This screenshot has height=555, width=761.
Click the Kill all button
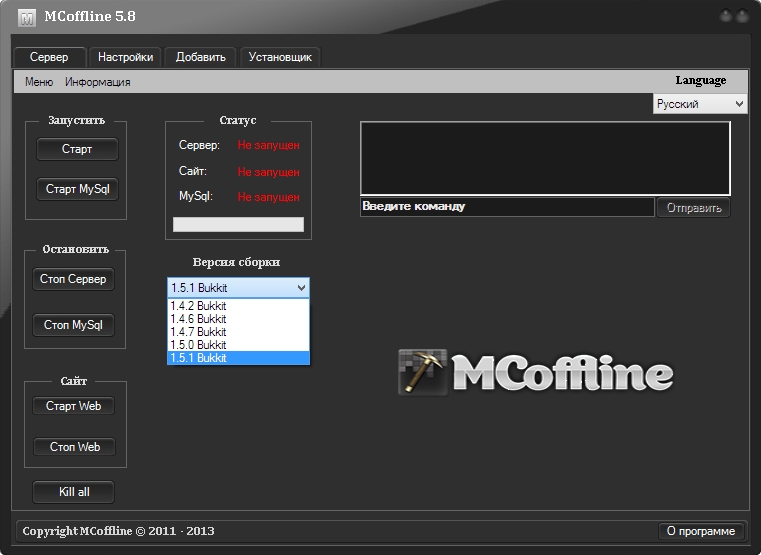point(74,492)
